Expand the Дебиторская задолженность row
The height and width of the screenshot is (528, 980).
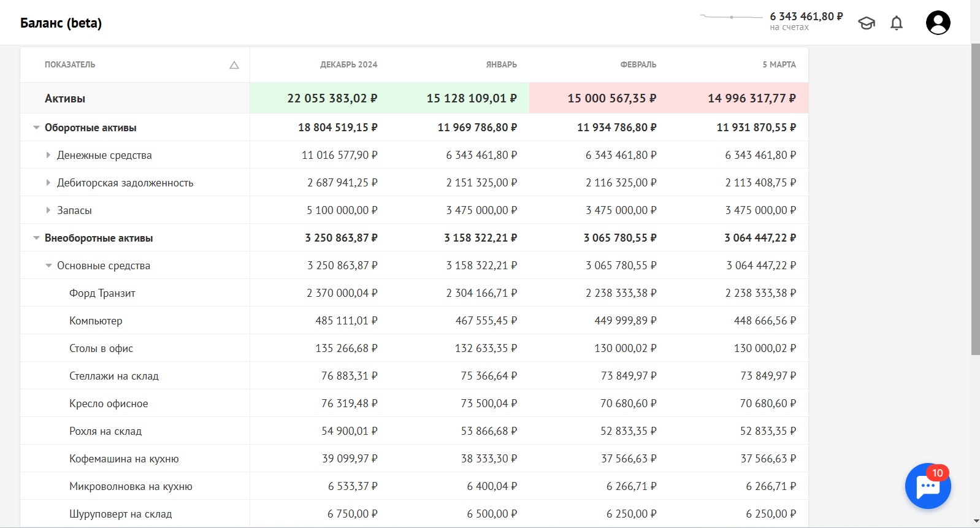[x=48, y=183]
